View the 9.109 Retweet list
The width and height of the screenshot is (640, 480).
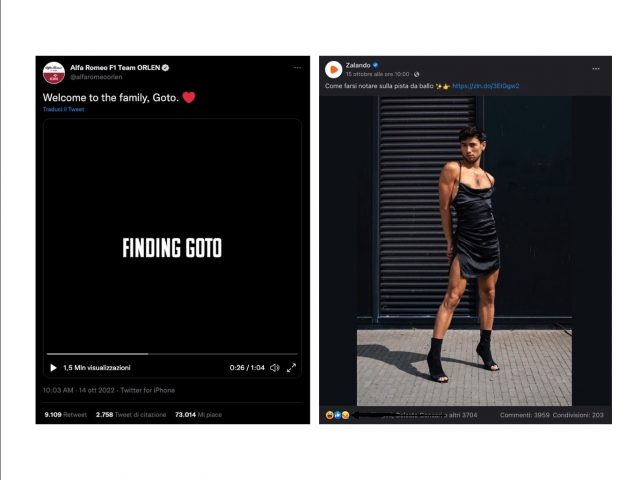(x=66, y=415)
